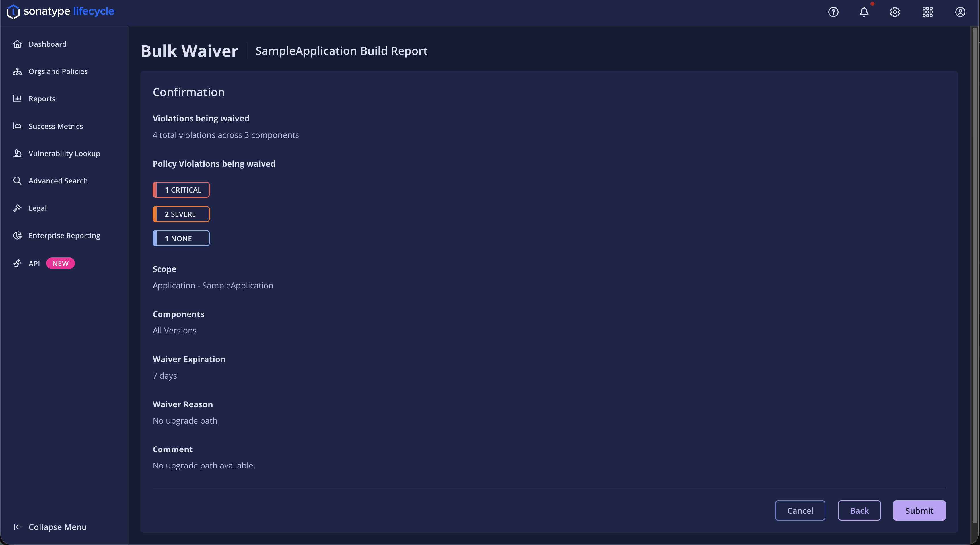This screenshot has width=980, height=545.
Task: Go to Orgs and Policies
Action: pyautogui.click(x=58, y=71)
